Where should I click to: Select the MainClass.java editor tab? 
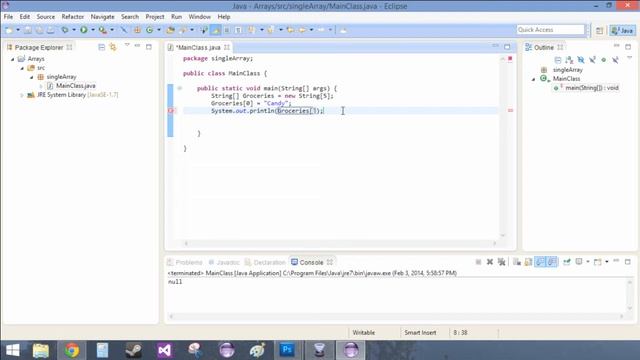pos(198,47)
